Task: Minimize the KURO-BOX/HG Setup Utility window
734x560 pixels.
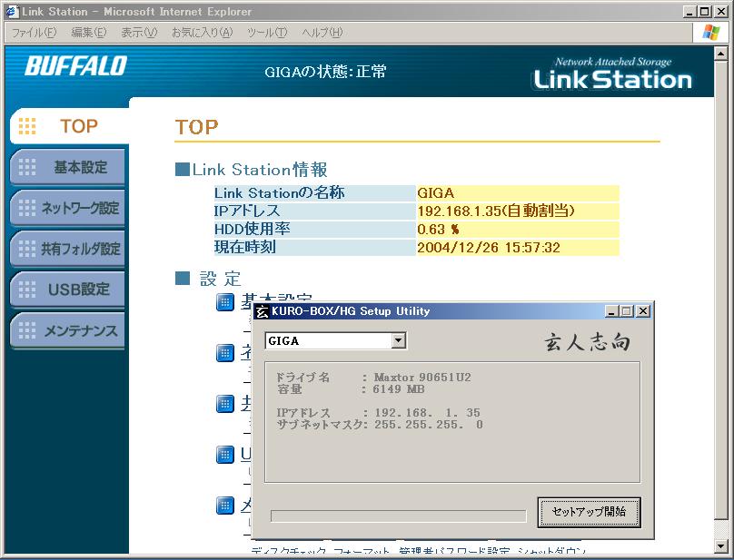Action: click(611, 311)
